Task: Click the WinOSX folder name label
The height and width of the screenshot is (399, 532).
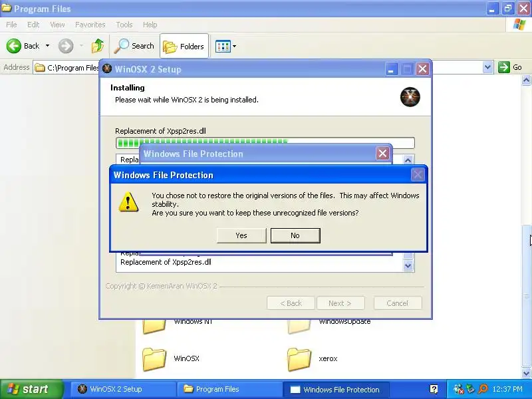Action: click(x=186, y=358)
